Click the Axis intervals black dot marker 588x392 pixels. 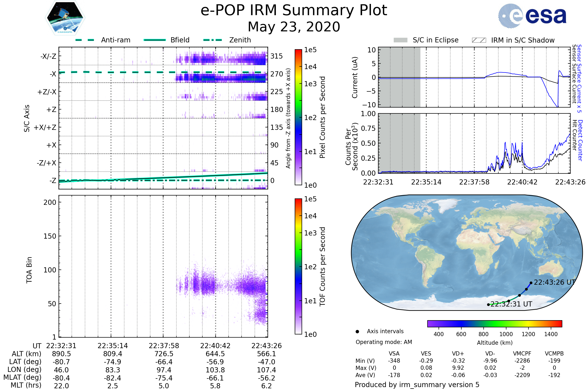click(x=357, y=331)
